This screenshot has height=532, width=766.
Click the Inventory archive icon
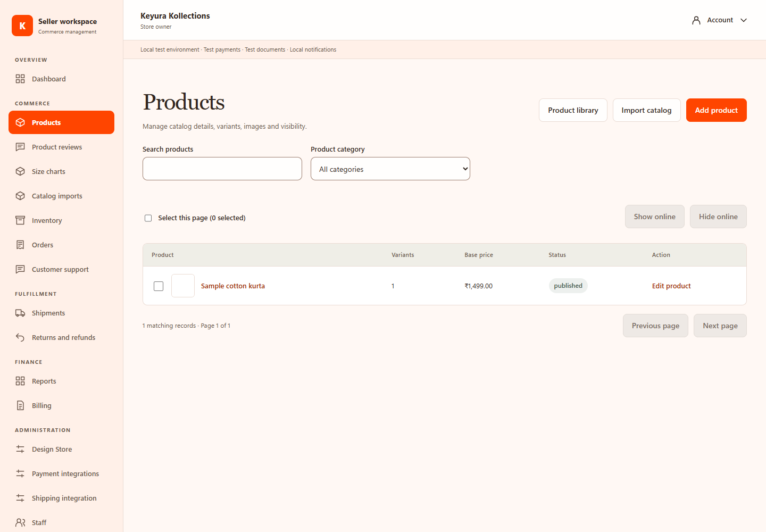click(20, 220)
